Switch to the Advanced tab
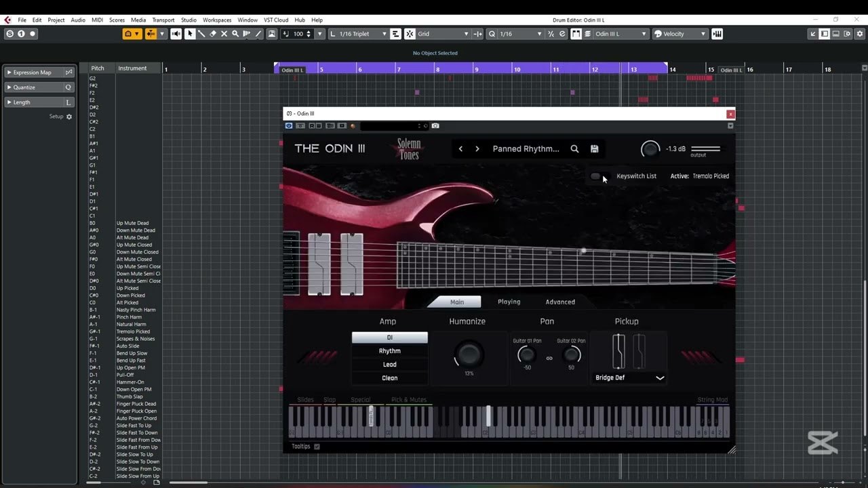Image resolution: width=868 pixels, height=488 pixels. pos(560,302)
